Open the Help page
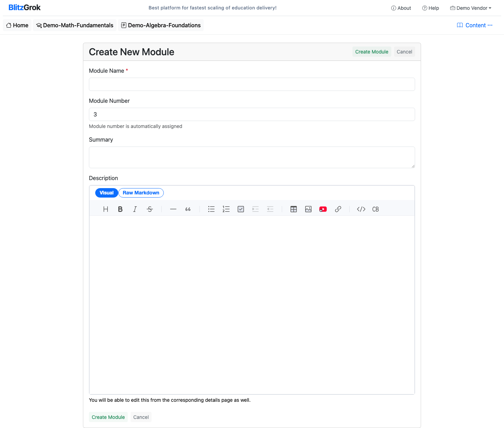 [x=430, y=8]
